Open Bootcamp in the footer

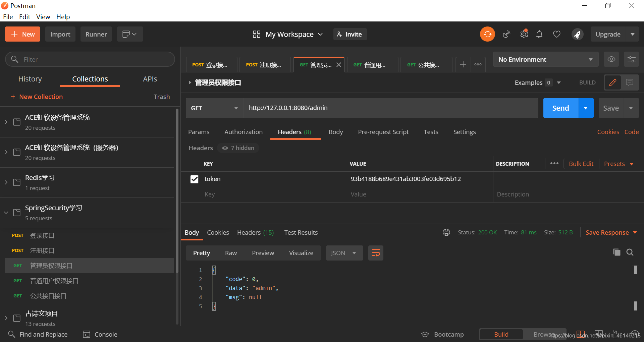443,334
